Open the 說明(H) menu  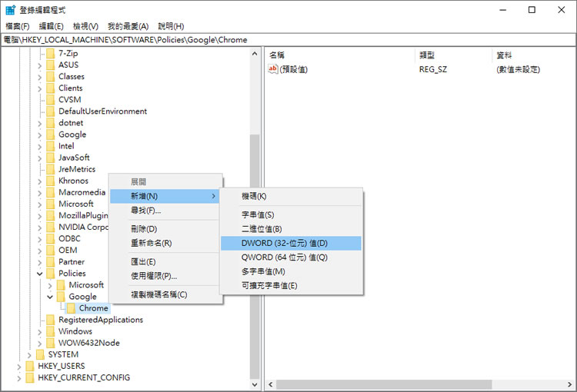tap(171, 26)
